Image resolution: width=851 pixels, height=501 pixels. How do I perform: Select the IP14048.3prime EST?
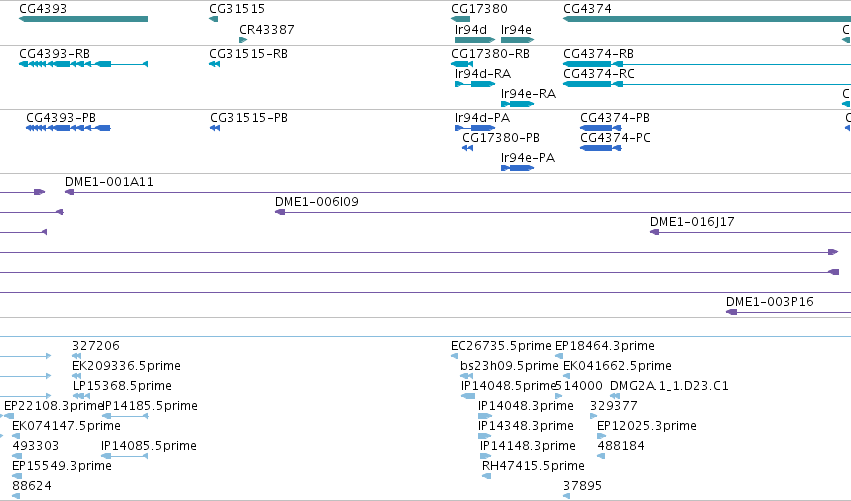click(484, 416)
